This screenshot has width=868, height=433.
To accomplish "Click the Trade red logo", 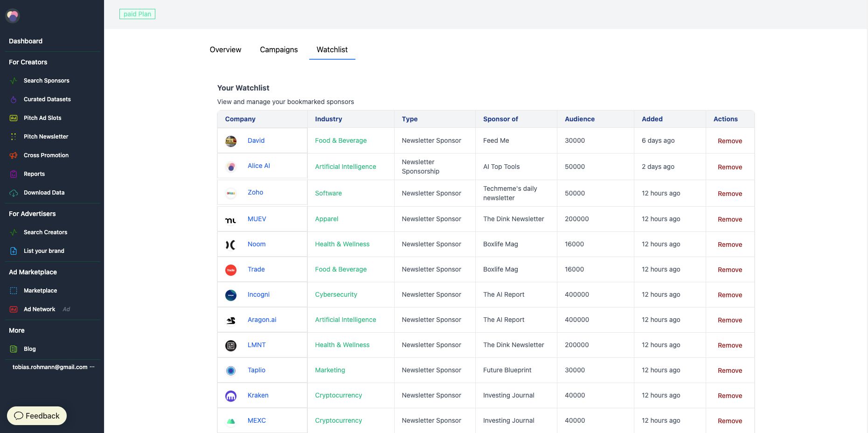I will click(x=231, y=270).
